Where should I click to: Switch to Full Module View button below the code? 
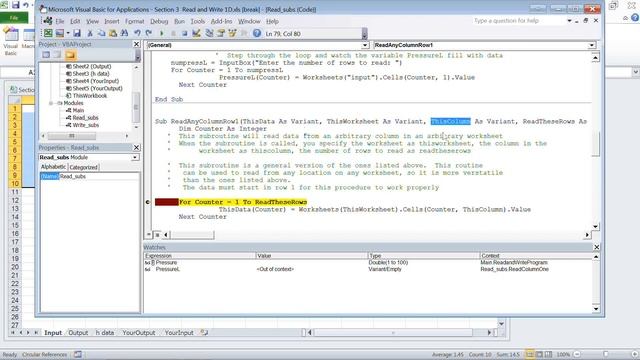157,235
